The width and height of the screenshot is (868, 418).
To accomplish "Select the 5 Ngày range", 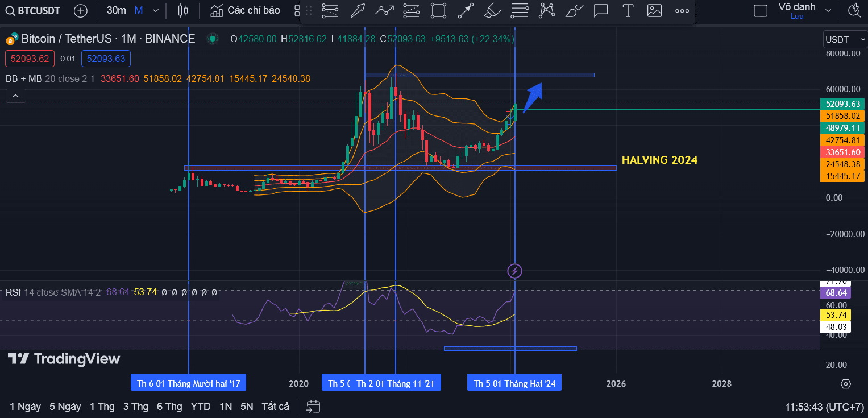I will [x=65, y=407].
